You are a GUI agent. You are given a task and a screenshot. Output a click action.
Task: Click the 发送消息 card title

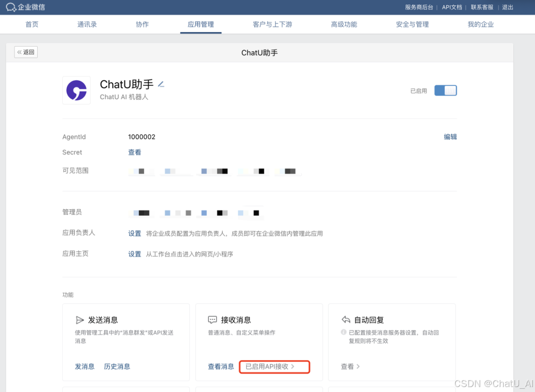coord(103,320)
